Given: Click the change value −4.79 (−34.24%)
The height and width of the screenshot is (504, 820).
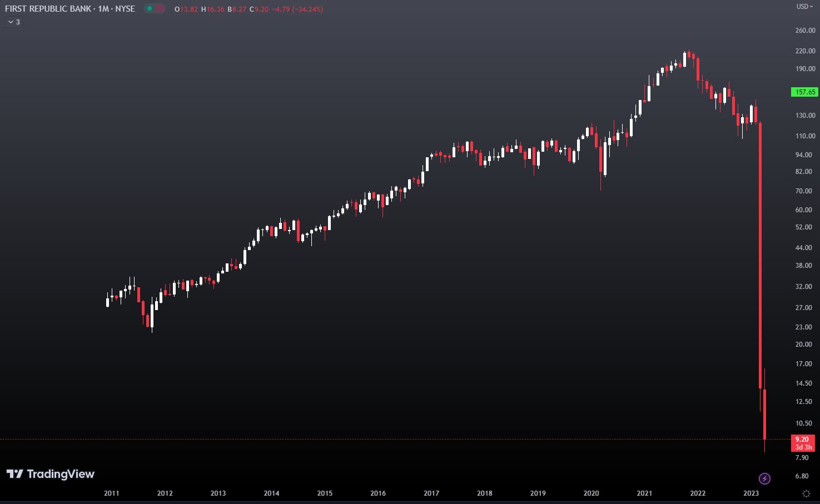Looking at the screenshot, I should click(297, 9).
